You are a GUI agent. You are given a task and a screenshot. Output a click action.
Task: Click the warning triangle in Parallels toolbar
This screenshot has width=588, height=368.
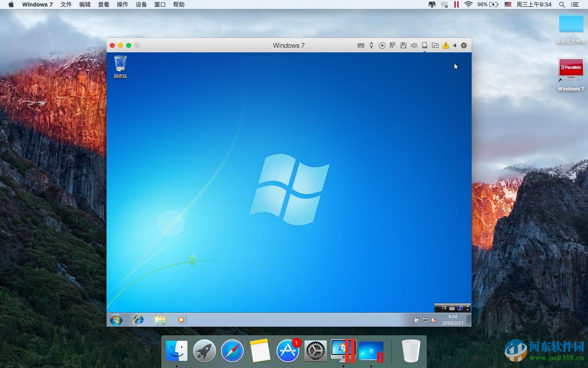point(445,45)
